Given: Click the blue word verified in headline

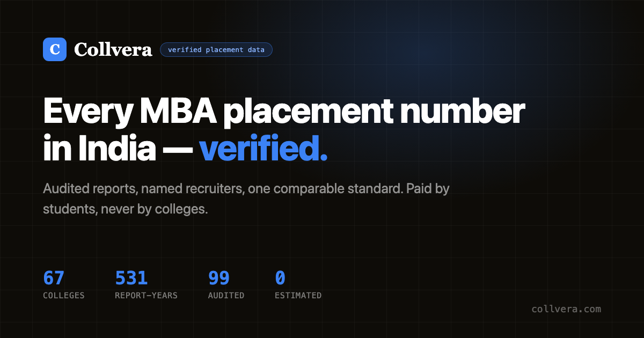Looking at the screenshot, I should pyautogui.click(x=263, y=151).
